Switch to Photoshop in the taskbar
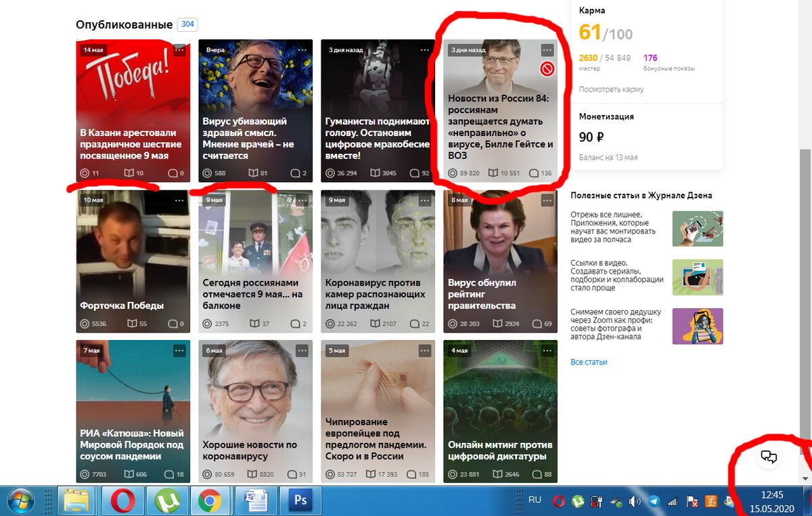Screen dimensions: 812x516 point(300,502)
